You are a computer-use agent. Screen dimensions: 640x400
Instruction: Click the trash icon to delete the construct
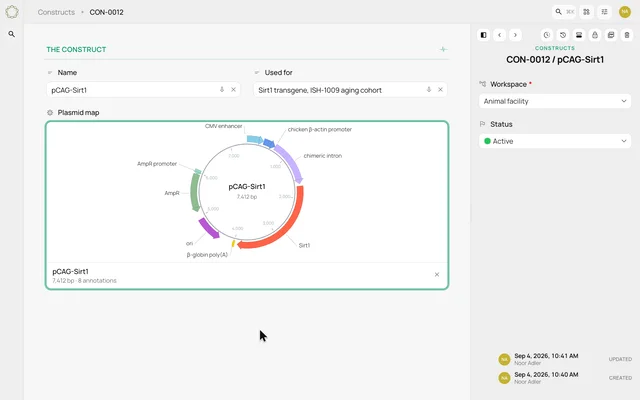pos(627,35)
